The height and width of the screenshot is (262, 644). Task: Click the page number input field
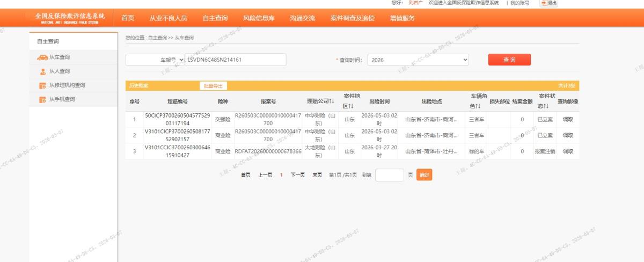click(x=390, y=175)
